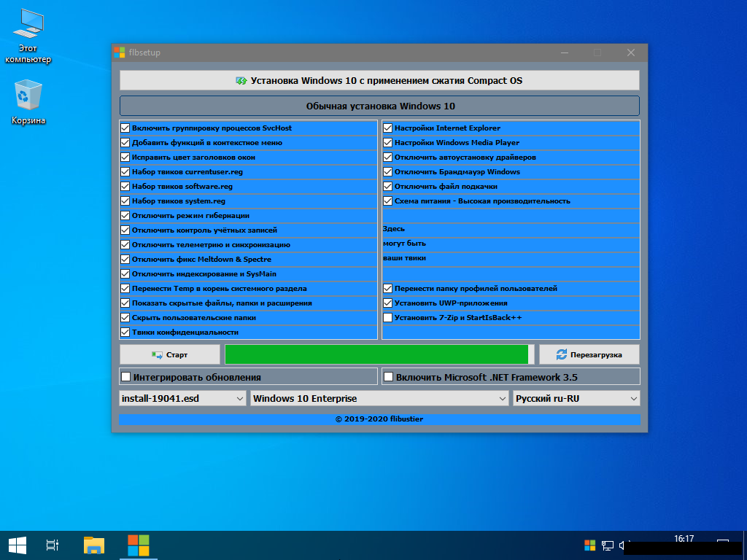This screenshot has width=747, height=560.
Task: Toggle Отключить контроль учётных записей
Action: pos(125,230)
